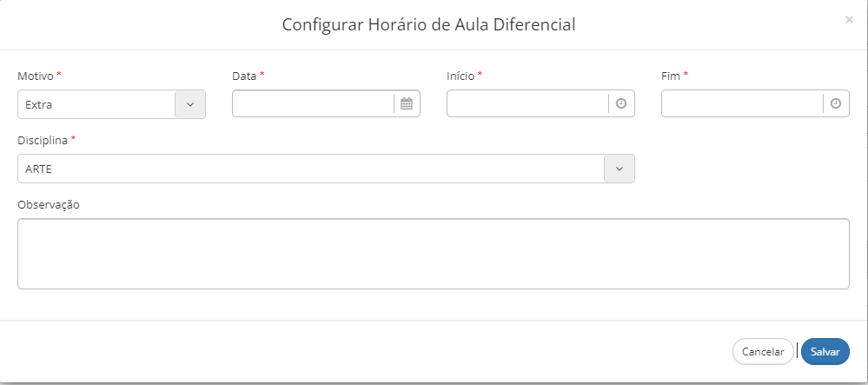Viewport: 868px width, 385px height.
Task: Click the Salvar button
Action: coord(825,352)
